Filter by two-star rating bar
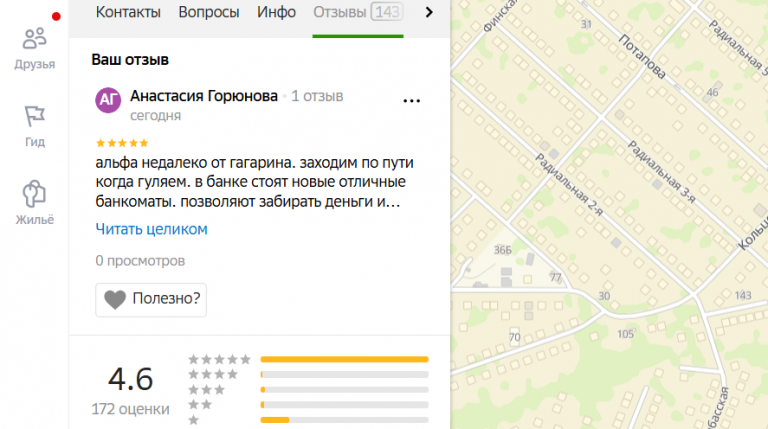This screenshot has width=768, height=429. pos(344,405)
